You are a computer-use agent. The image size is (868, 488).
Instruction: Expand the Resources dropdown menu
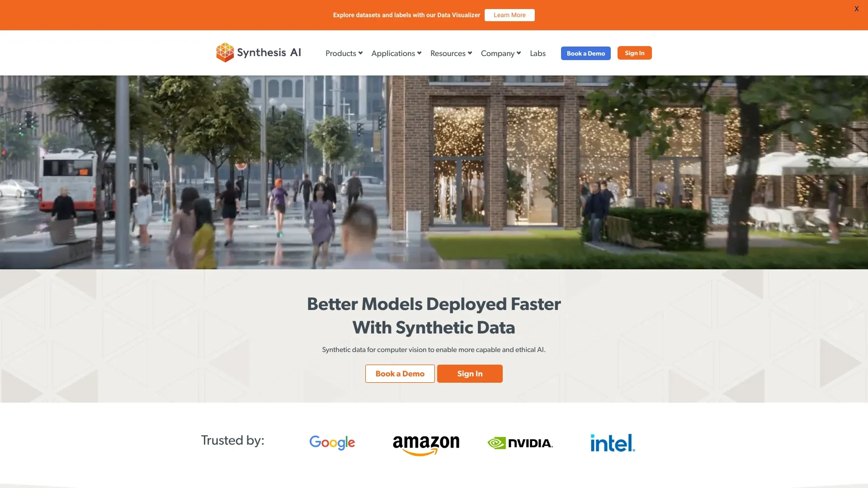pyautogui.click(x=451, y=54)
